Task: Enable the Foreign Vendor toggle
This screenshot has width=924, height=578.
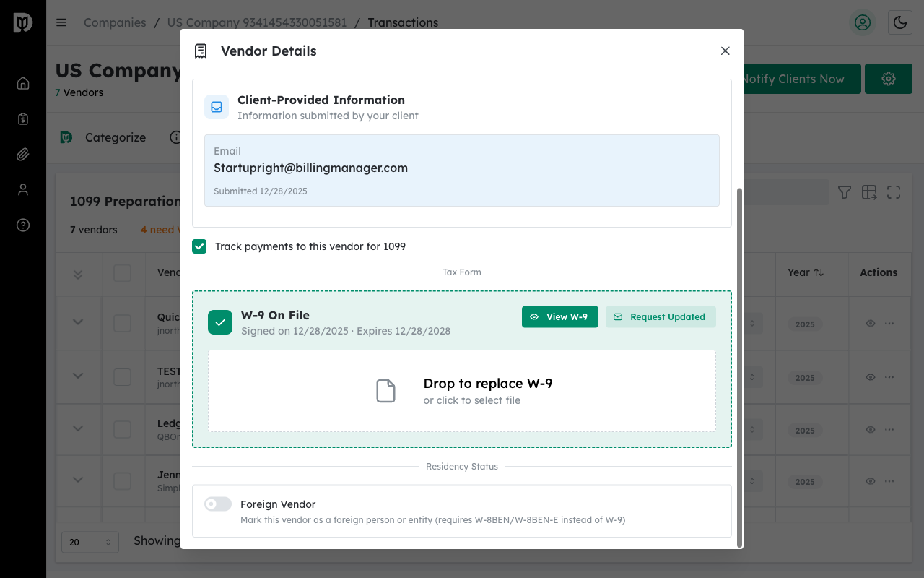Action: coord(217,504)
